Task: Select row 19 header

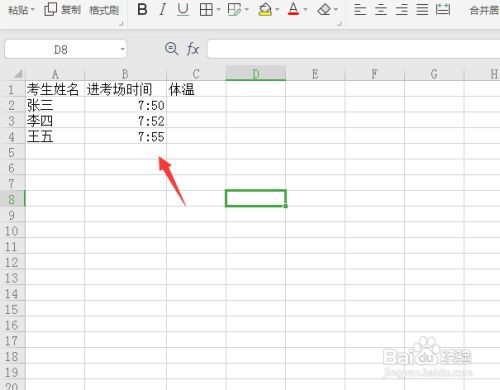Action: [x=12, y=372]
